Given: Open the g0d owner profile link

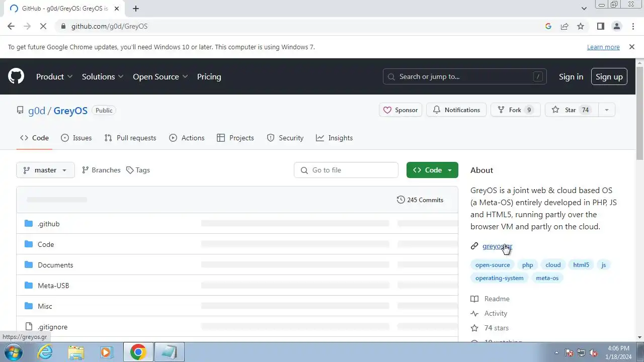Looking at the screenshot, I should [37, 111].
